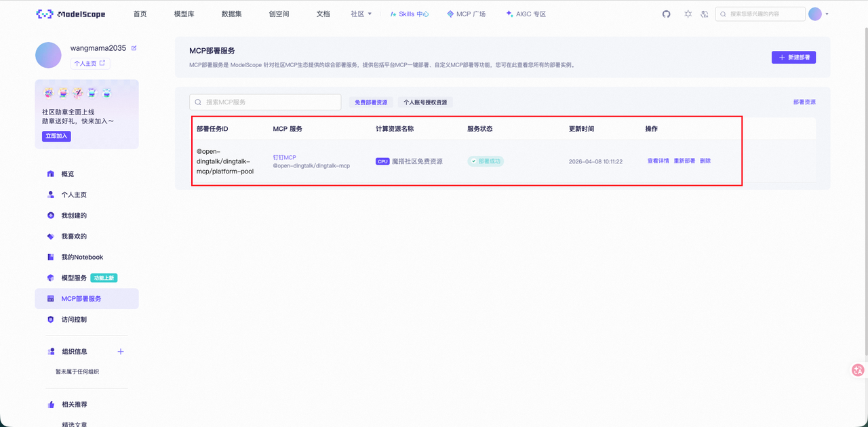Click the large profile avatar in the sidebar
The width and height of the screenshot is (868, 427).
[x=48, y=55]
